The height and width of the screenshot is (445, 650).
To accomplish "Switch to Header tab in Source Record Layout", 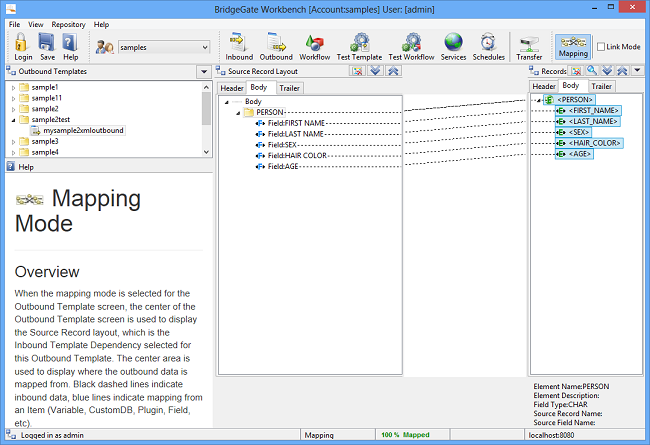I will coord(232,88).
